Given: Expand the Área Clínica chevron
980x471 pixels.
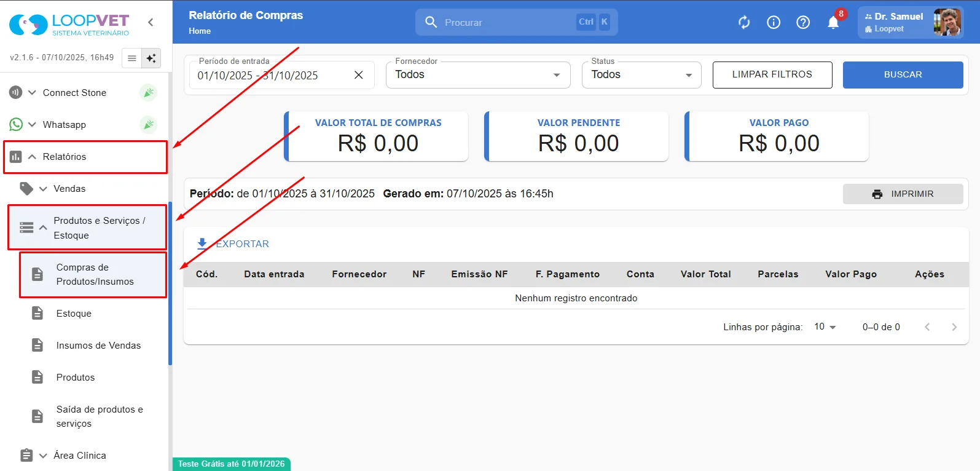Looking at the screenshot, I should click(43, 456).
